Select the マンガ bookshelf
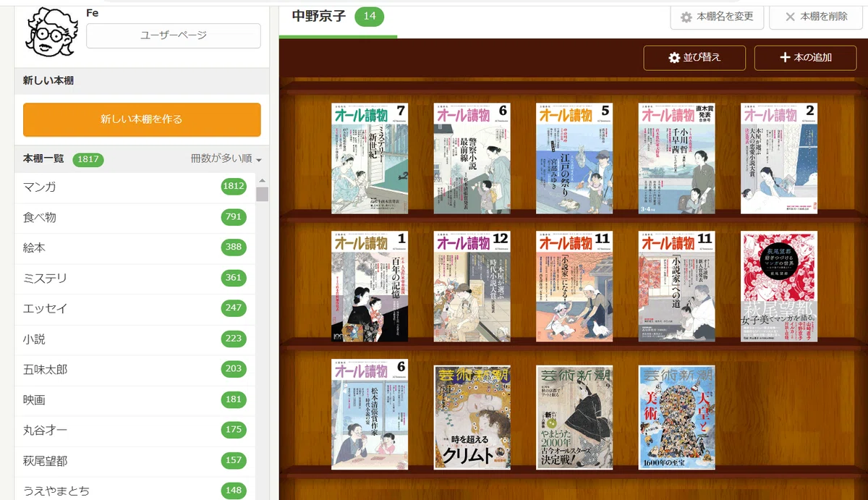 135,187
